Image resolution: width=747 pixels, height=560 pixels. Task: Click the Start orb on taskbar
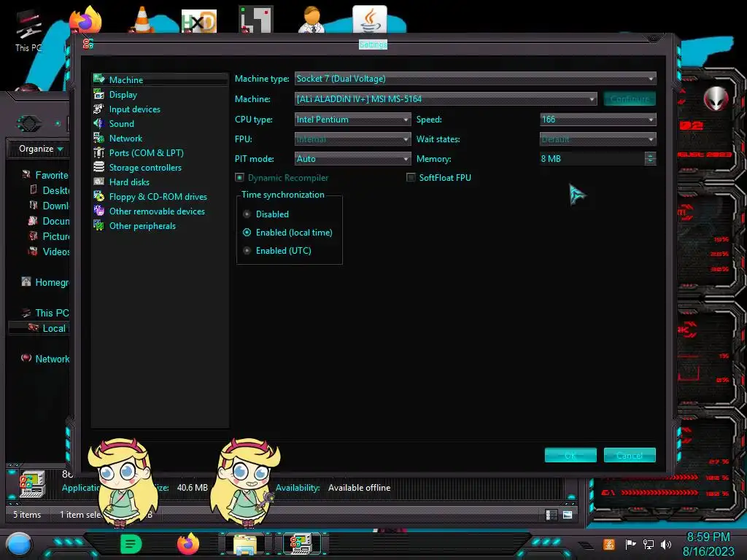coord(19,545)
